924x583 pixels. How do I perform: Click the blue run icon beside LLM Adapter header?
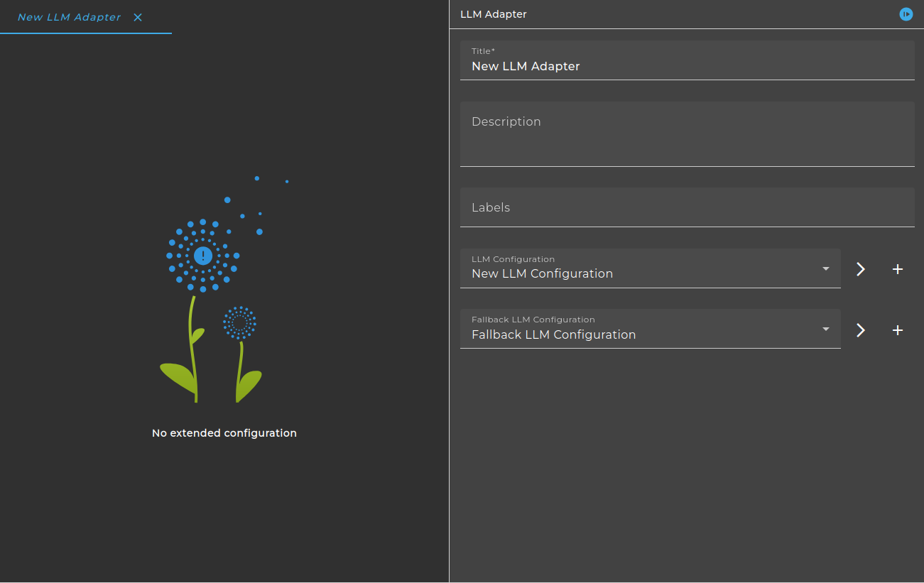pyautogui.click(x=906, y=14)
